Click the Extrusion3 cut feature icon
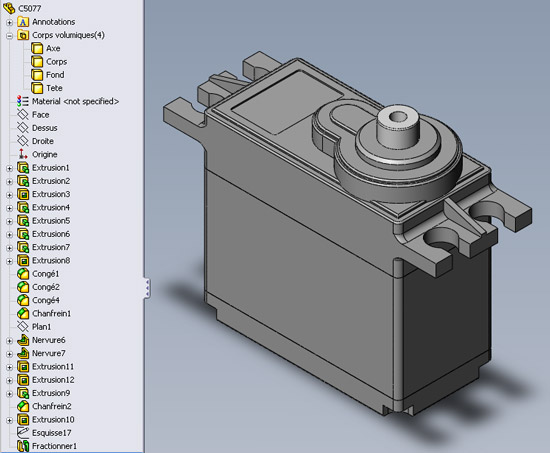The image size is (550, 453). tap(23, 194)
